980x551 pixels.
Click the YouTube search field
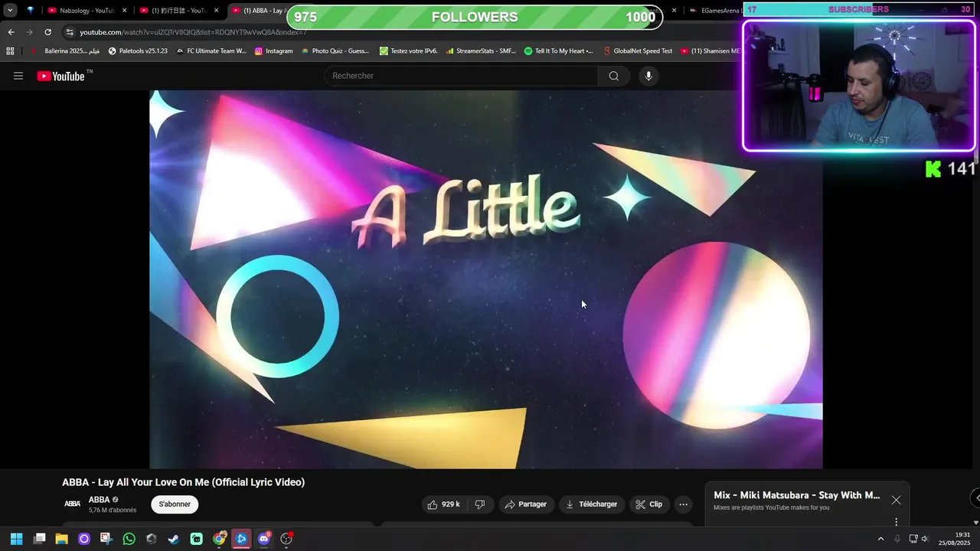coord(461,76)
